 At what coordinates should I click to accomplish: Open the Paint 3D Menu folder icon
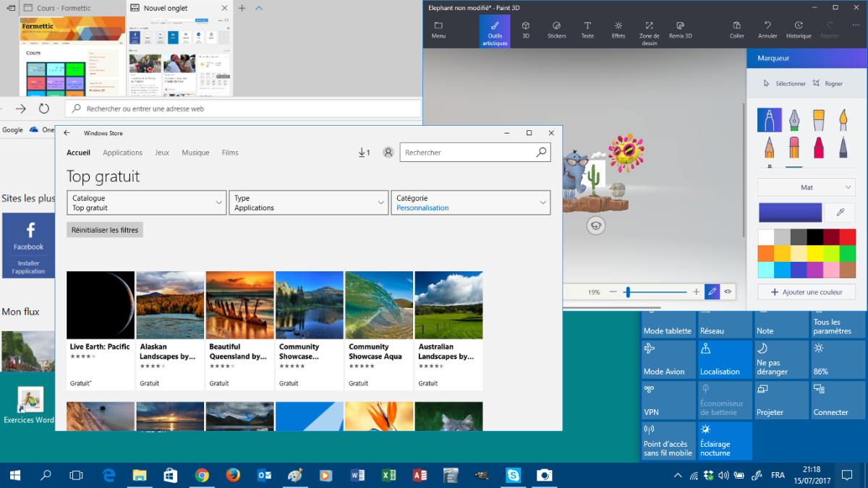tap(438, 25)
